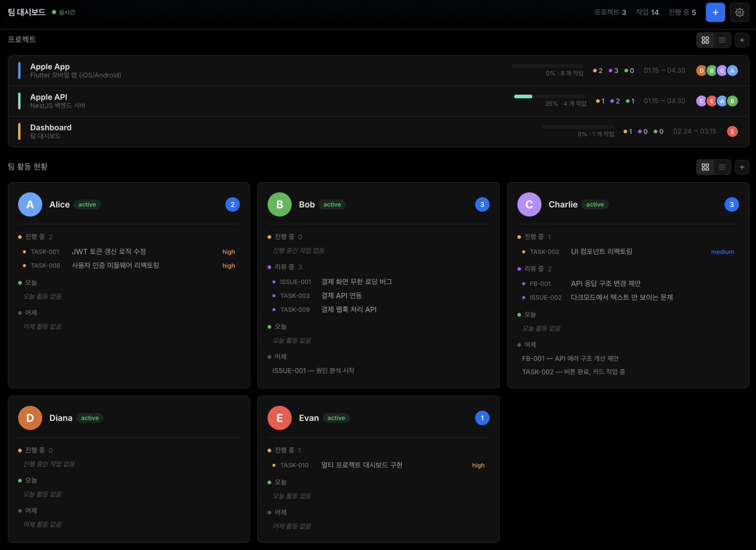
Task: Open ISSUE-002 다크모드 텍스트 문제
Action: click(x=628, y=297)
